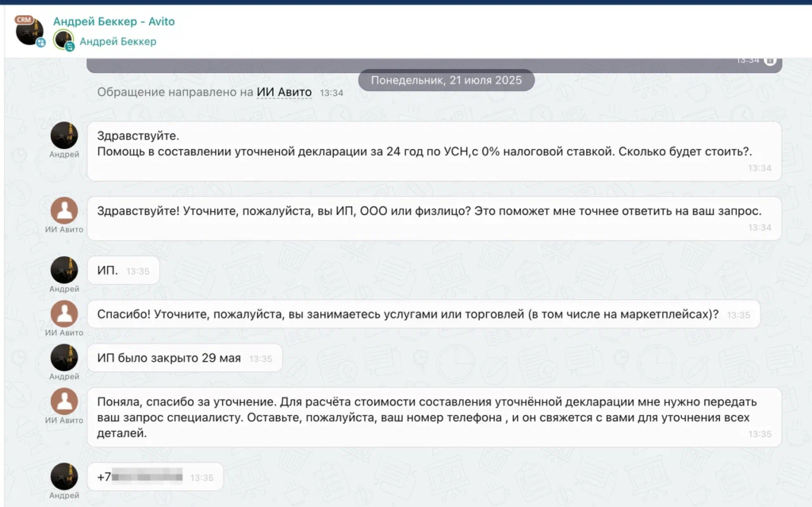Click Андрей avatar beside phone number message
Screen dimensions: 812x507
pos(64,476)
